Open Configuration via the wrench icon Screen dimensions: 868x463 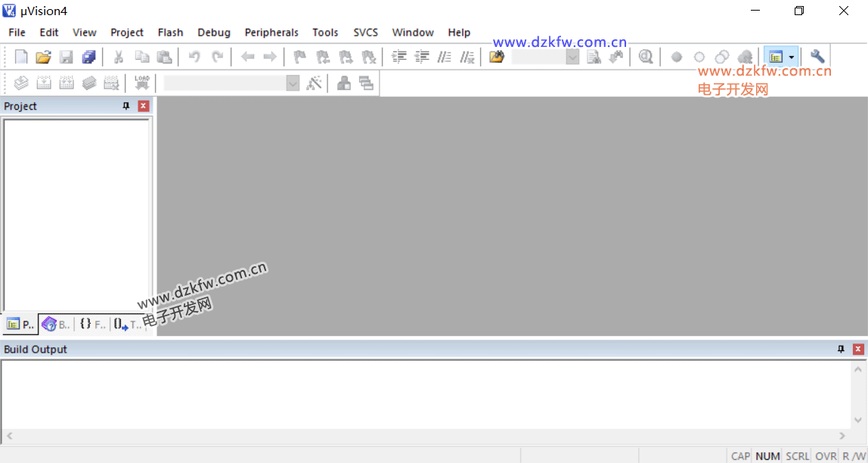817,57
